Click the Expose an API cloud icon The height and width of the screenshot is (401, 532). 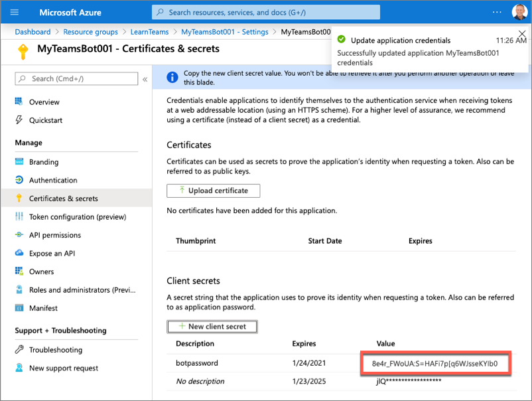click(19, 253)
